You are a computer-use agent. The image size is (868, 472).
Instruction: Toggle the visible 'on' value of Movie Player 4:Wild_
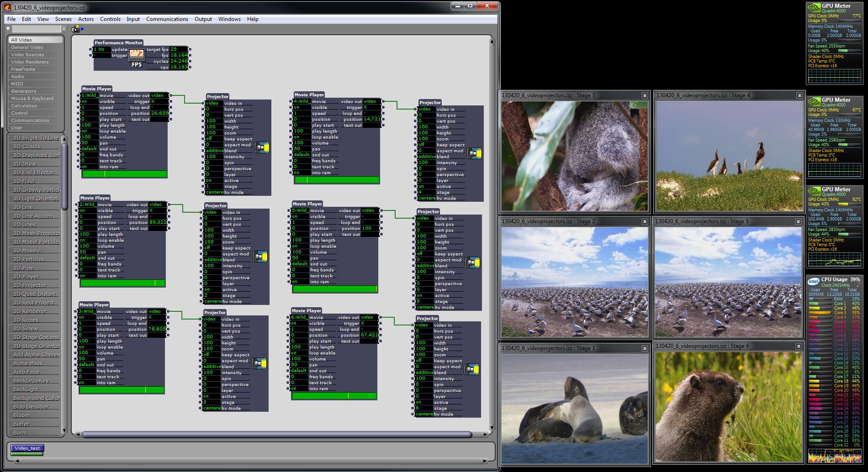click(302, 107)
